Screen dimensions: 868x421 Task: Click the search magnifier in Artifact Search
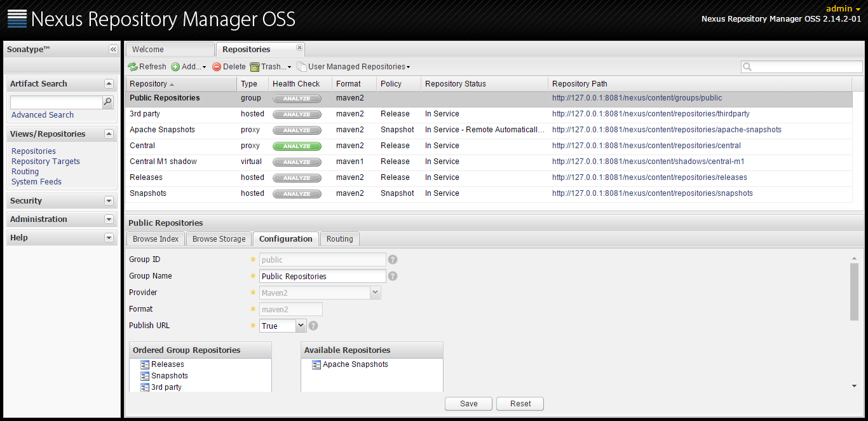click(x=108, y=102)
